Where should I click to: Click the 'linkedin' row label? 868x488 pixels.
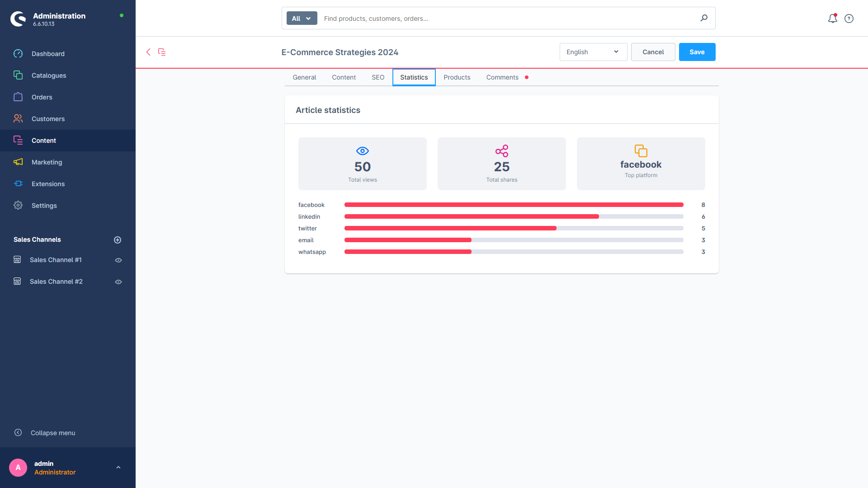[309, 216]
